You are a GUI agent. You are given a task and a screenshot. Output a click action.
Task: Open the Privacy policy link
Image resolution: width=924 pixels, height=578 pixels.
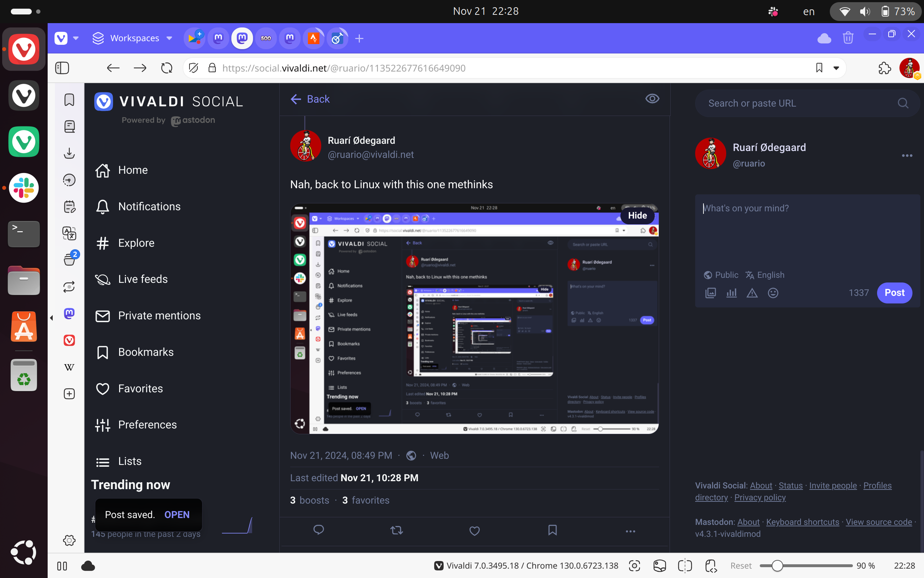tap(760, 497)
